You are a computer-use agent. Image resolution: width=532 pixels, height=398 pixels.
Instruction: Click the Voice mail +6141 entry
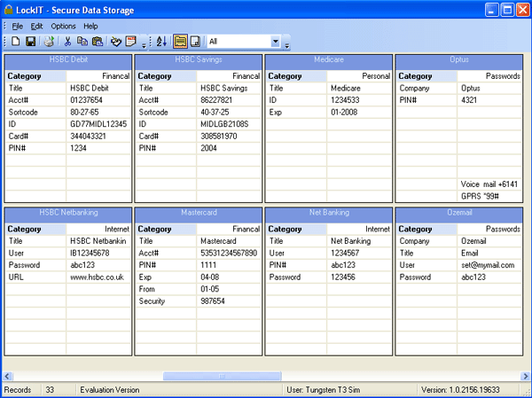[489, 184]
